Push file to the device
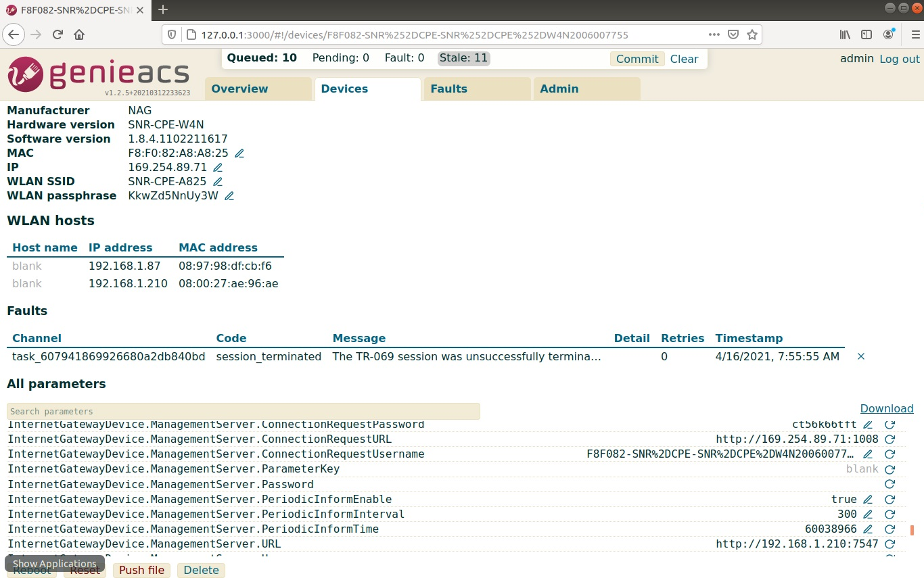The width and height of the screenshot is (924, 578). tap(141, 571)
